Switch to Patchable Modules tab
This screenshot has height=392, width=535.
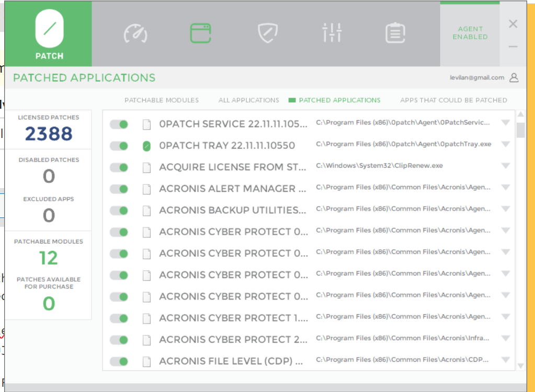tap(162, 100)
